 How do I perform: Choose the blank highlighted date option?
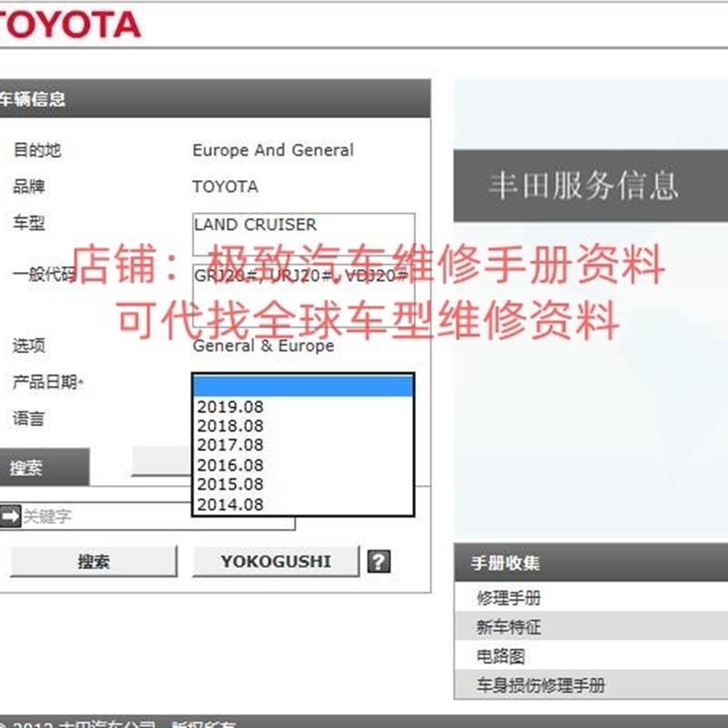(x=303, y=386)
